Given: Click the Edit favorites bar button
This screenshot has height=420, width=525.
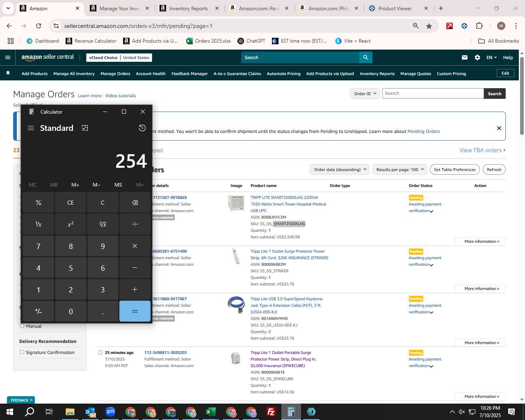Looking at the screenshot, I should tap(505, 73).
